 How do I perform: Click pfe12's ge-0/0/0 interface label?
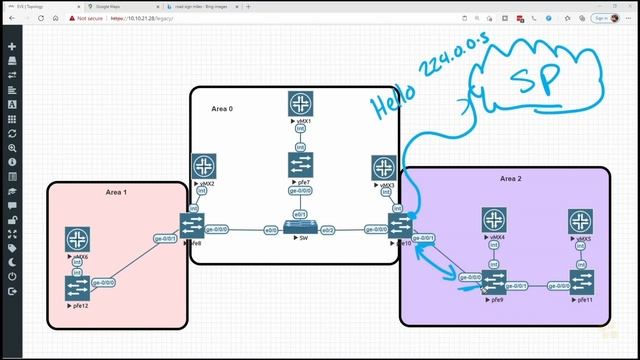click(x=103, y=282)
